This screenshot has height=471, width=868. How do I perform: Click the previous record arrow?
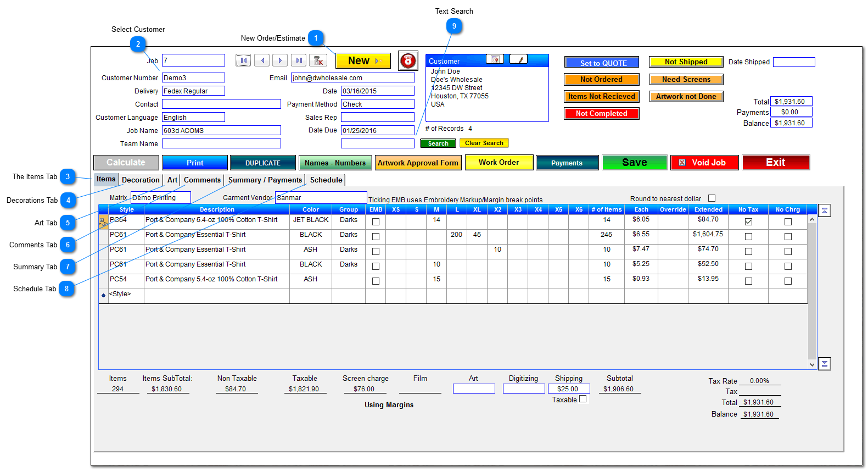pyautogui.click(x=262, y=60)
